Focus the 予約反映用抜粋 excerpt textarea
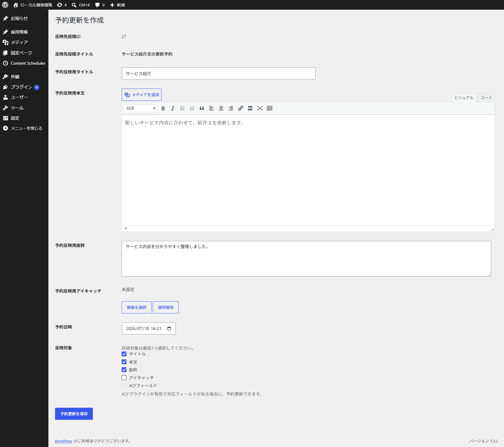The height and width of the screenshot is (447, 504). (x=306, y=259)
